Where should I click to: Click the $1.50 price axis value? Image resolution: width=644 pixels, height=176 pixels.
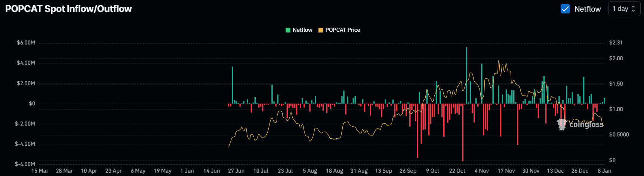pyautogui.click(x=616, y=84)
